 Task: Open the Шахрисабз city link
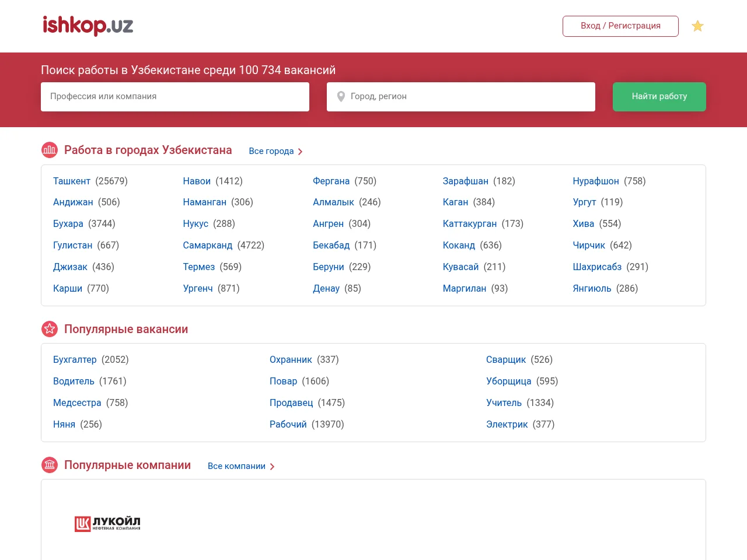point(597,267)
